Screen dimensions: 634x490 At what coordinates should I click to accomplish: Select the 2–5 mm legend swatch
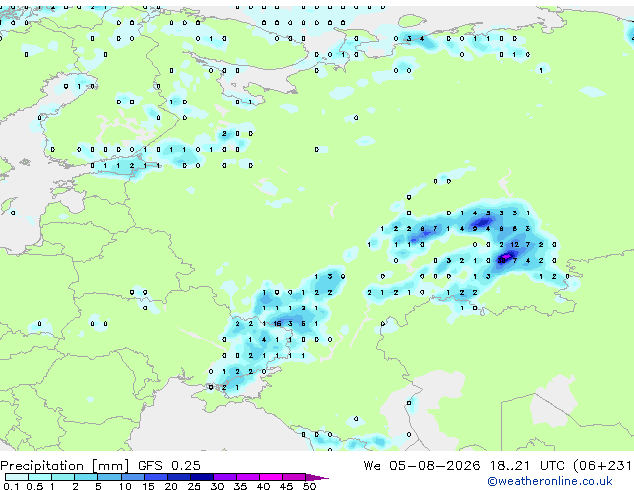86,477
